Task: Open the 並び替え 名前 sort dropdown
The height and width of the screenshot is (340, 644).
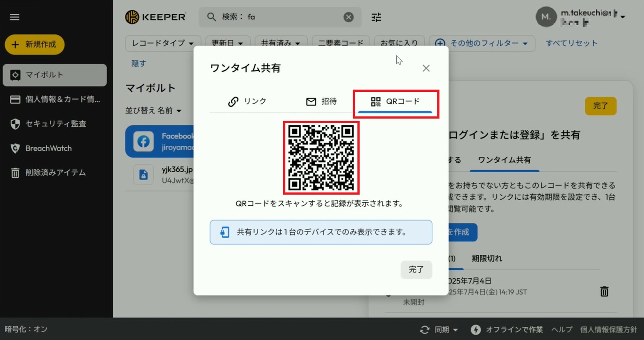Action: (x=153, y=111)
